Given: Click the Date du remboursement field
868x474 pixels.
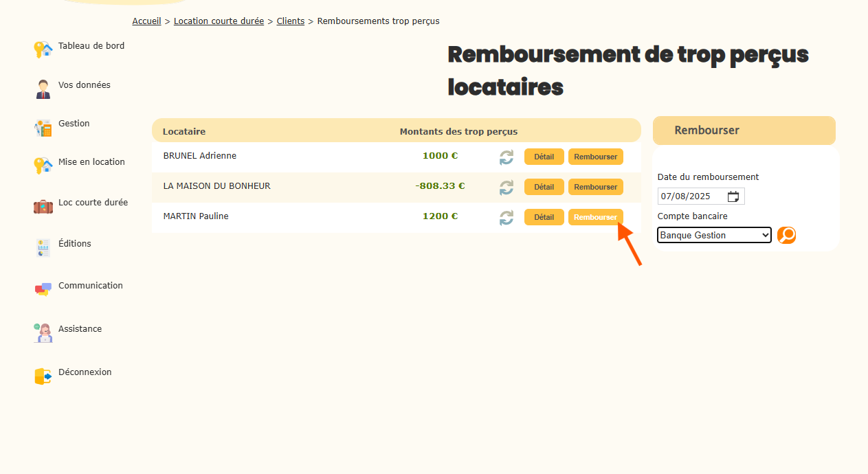Looking at the screenshot, I should [x=701, y=196].
